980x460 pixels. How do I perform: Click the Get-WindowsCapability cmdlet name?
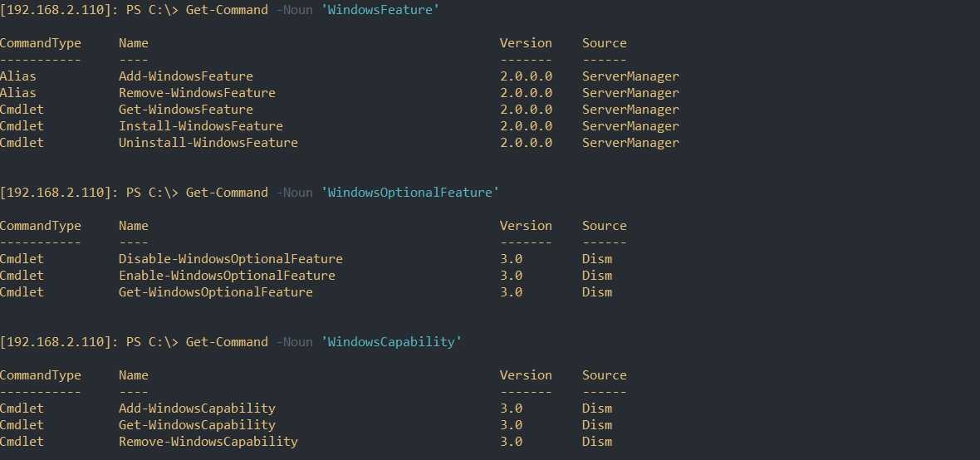click(197, 425)
